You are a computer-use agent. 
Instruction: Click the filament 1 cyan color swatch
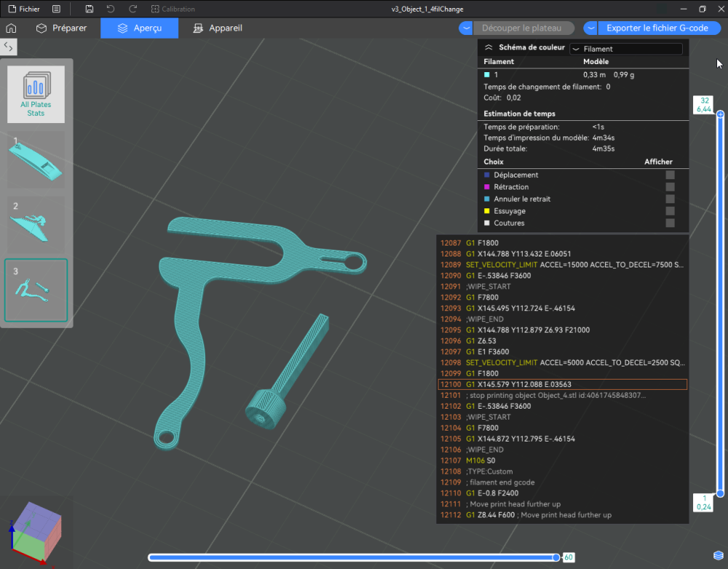point(487,75)
